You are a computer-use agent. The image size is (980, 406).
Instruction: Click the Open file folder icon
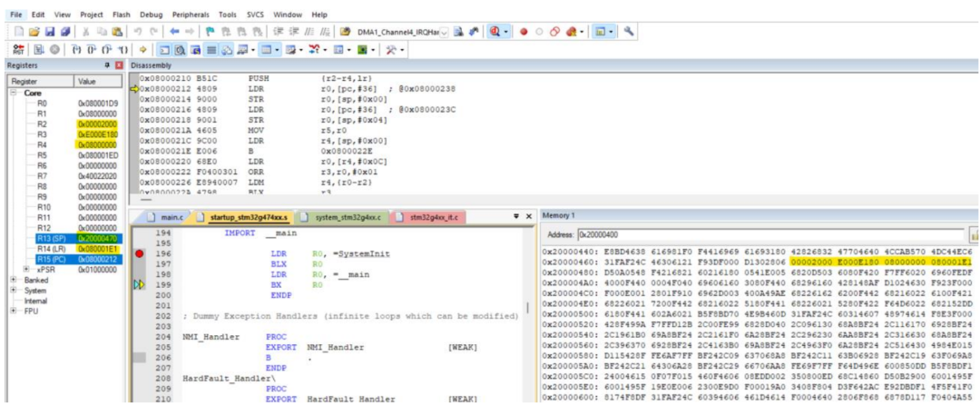tap(34, 32)
